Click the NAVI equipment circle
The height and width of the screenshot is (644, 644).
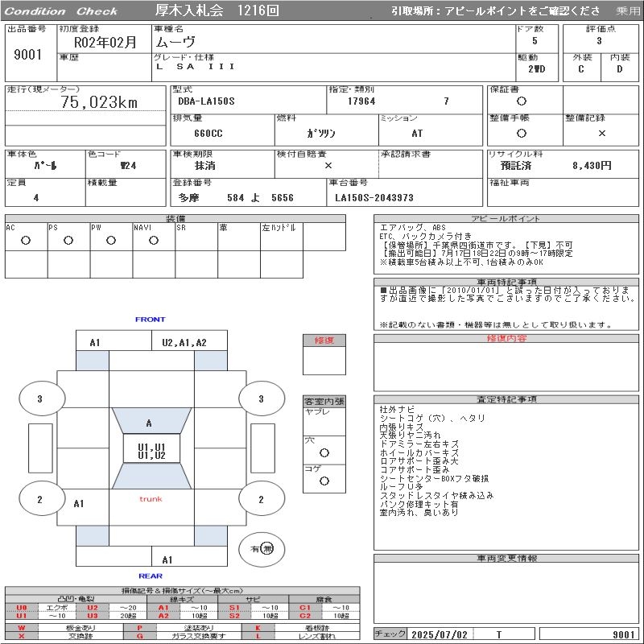click(154, 241)
